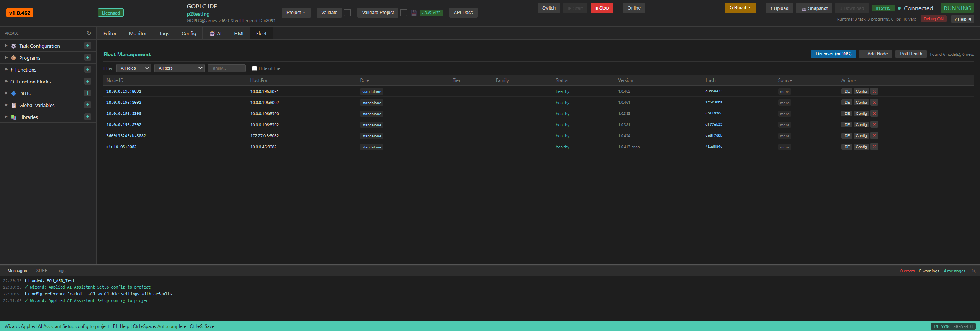Add a new Task Configuration item
The width and height of the screenshot is (980, 331).
point(88,46)
